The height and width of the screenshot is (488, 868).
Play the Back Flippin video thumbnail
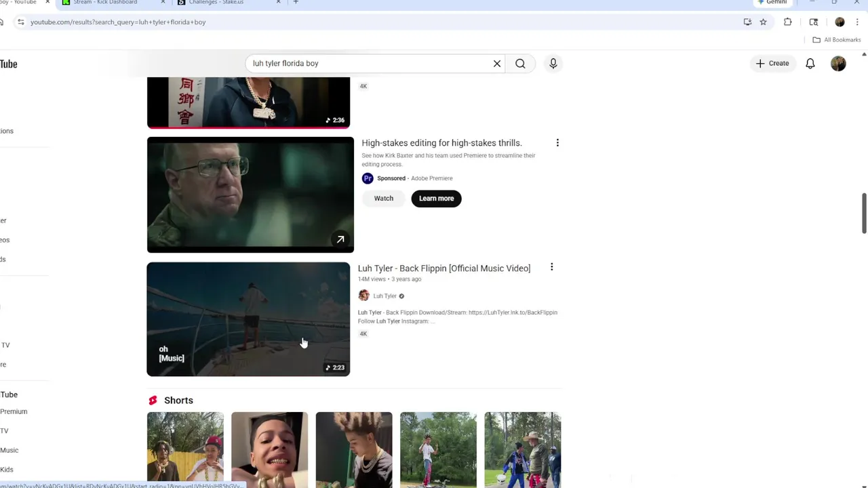tap(248, 319)
